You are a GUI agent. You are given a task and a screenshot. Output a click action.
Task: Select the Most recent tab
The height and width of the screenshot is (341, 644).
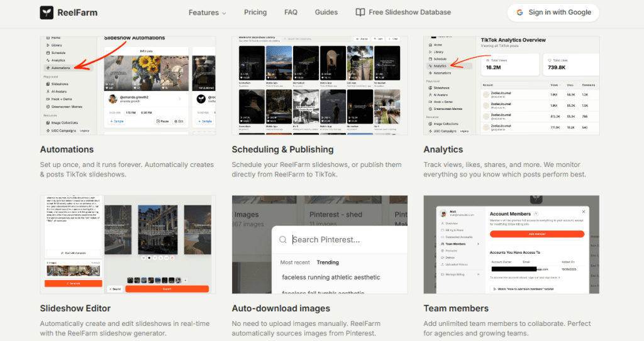[x=295, y=263]
